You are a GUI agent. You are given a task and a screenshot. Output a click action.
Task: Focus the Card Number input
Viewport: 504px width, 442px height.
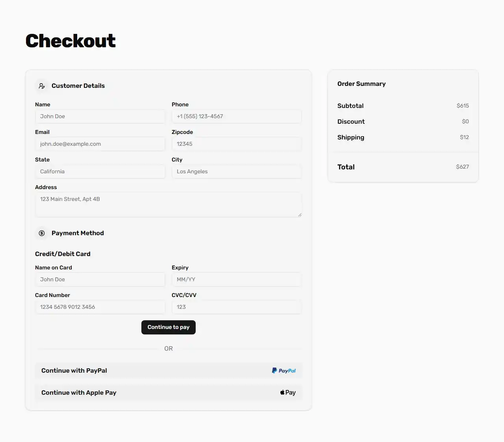[100, 307]
